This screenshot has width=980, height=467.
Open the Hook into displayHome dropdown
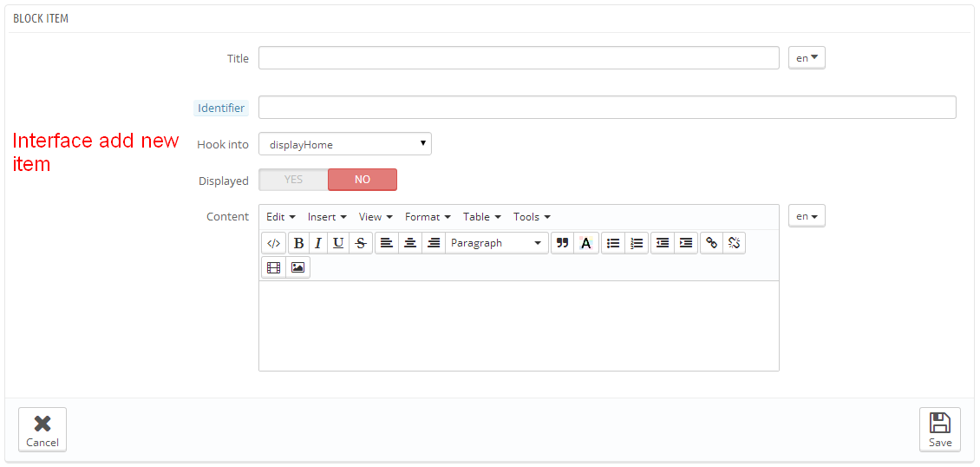(344, 144)
